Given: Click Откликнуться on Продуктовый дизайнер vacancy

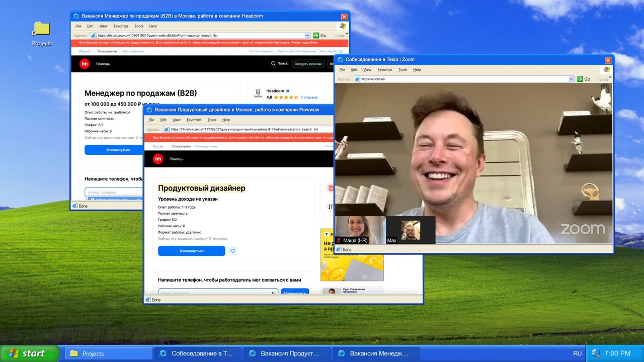Looking at the screenshot, I should pos(191,251).
